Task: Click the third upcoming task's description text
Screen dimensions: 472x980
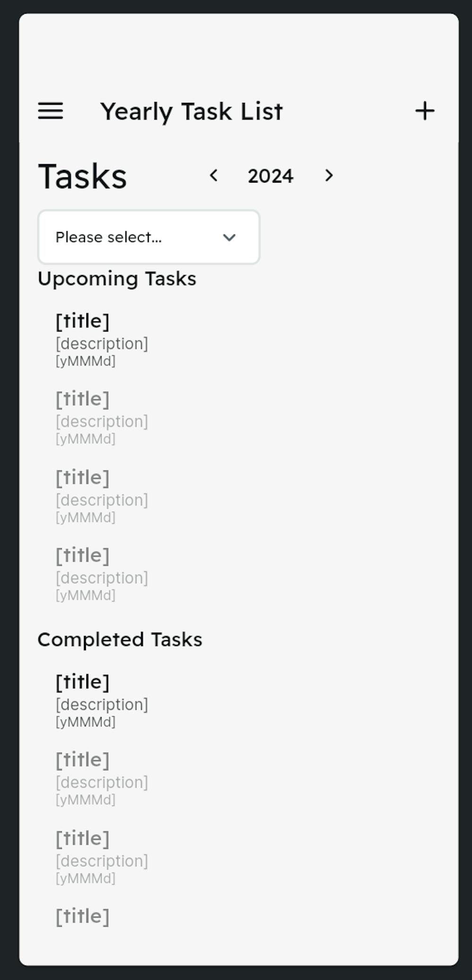Action: point(102,500)
